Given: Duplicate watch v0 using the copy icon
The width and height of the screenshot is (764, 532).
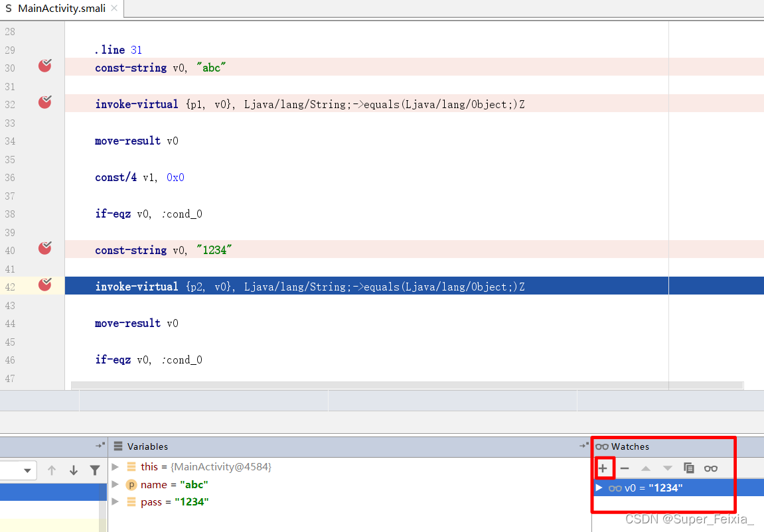Looking at the screenshot, I should pos(689,468).
